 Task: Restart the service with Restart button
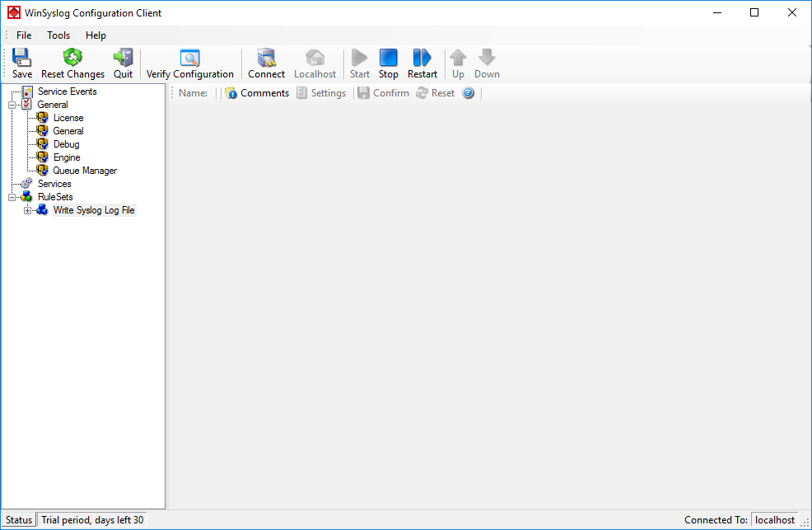tap(422, 63)
